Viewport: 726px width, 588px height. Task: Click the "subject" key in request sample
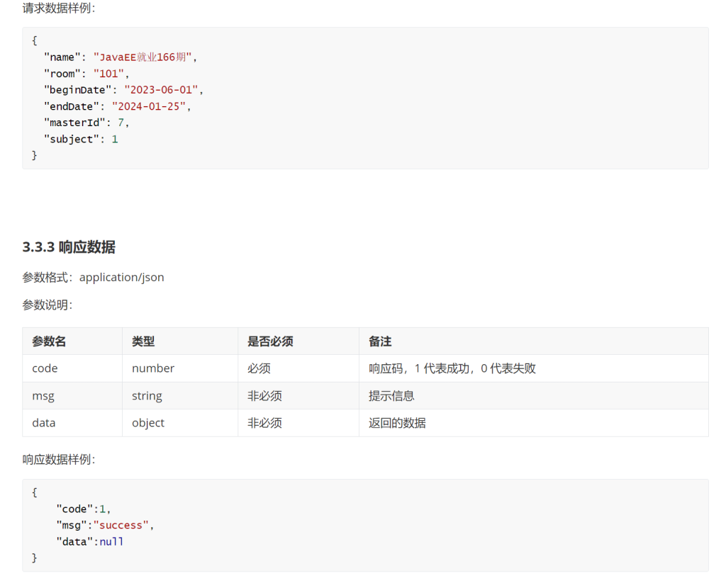(72, 139)
